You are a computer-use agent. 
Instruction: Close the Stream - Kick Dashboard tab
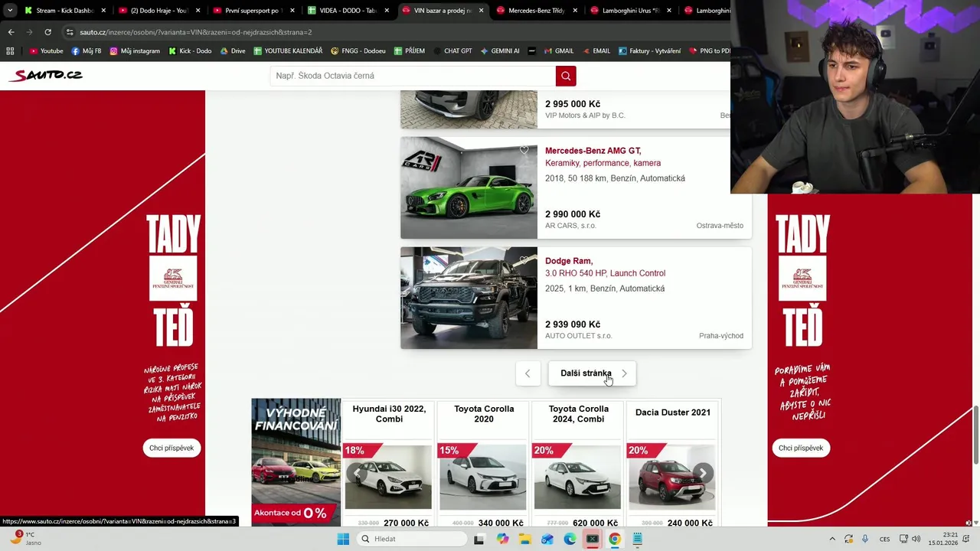point(103,11)
